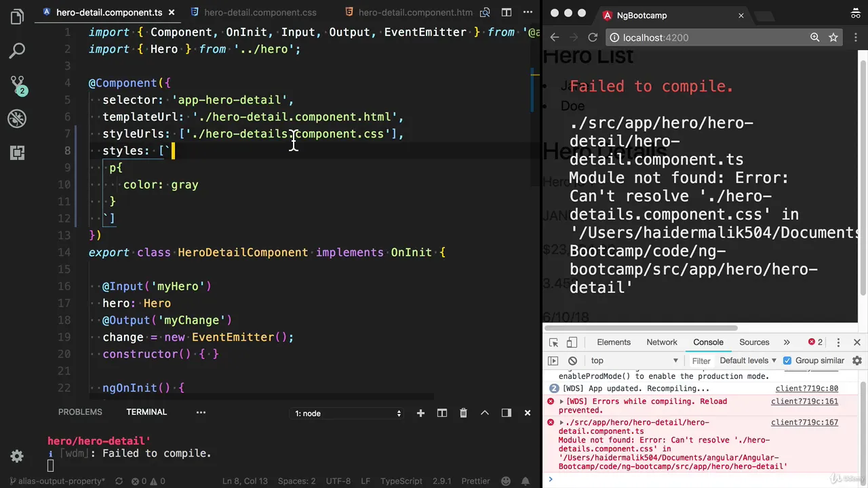Open the Debug view in activity bar
This screenshot has height=488, width=868.
click(x=17, y=119)
